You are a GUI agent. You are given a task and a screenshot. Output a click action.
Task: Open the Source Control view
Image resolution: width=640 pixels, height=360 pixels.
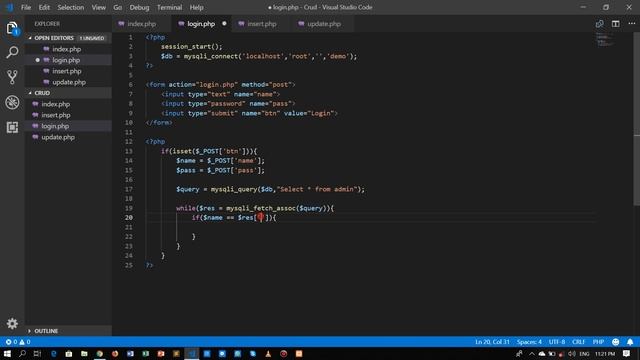pos(12,77)
